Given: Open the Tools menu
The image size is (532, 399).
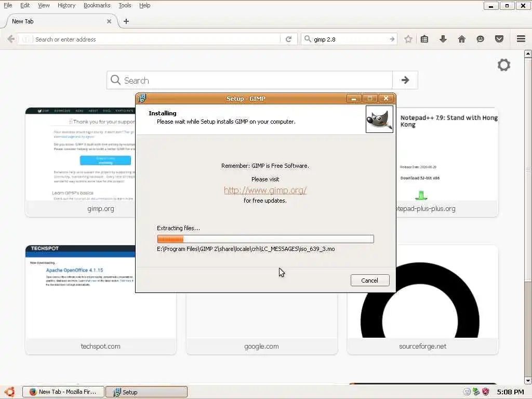Looking at the screenshot, I should point(125,5).
